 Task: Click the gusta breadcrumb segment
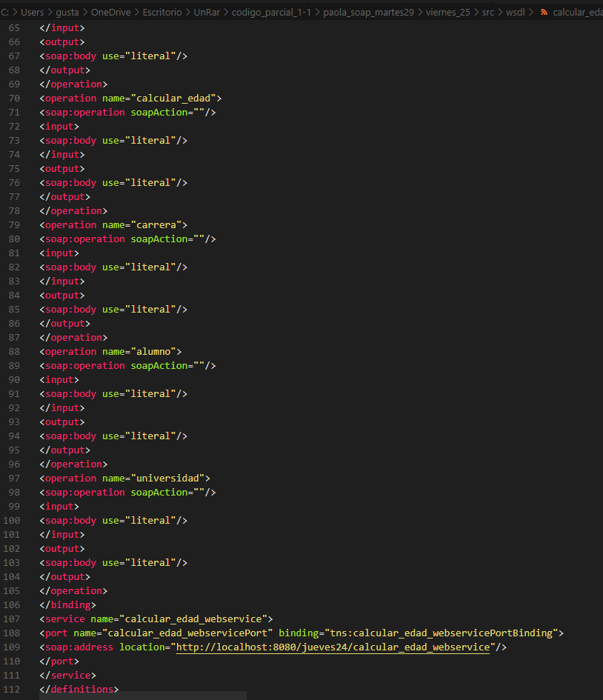pyautogui.click(x=67, y=13)
